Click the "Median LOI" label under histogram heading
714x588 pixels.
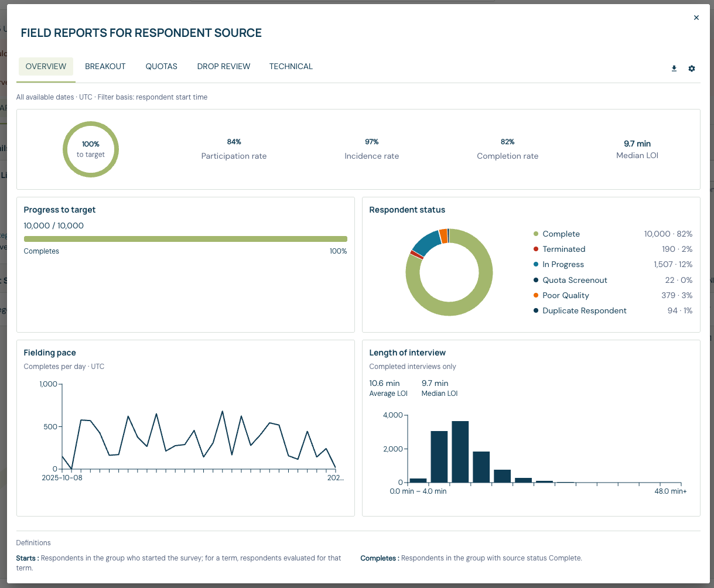coord(439,394)
